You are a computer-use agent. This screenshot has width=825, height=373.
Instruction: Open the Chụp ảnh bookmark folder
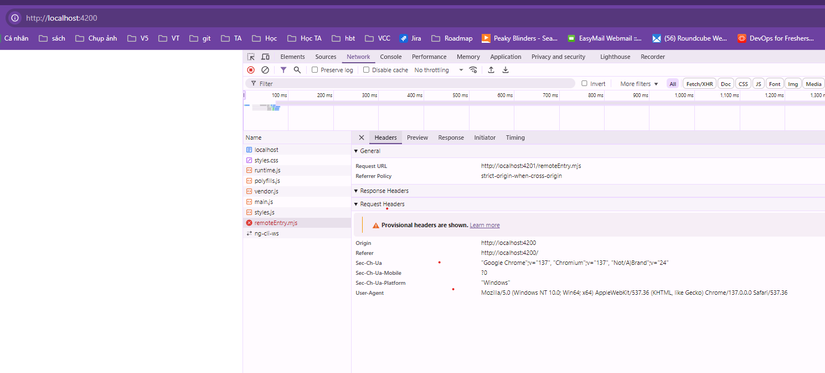(96, 38)
